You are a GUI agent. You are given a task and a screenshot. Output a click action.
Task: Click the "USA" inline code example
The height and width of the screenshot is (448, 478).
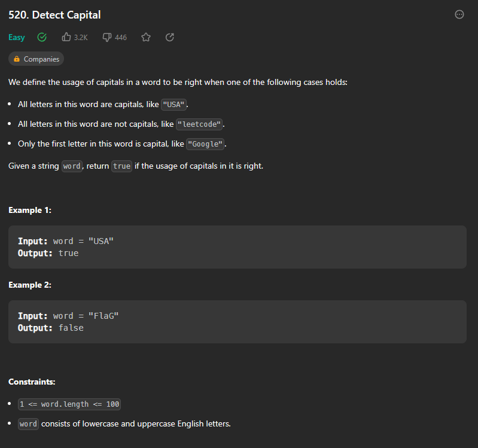click(x=173, y=105)
